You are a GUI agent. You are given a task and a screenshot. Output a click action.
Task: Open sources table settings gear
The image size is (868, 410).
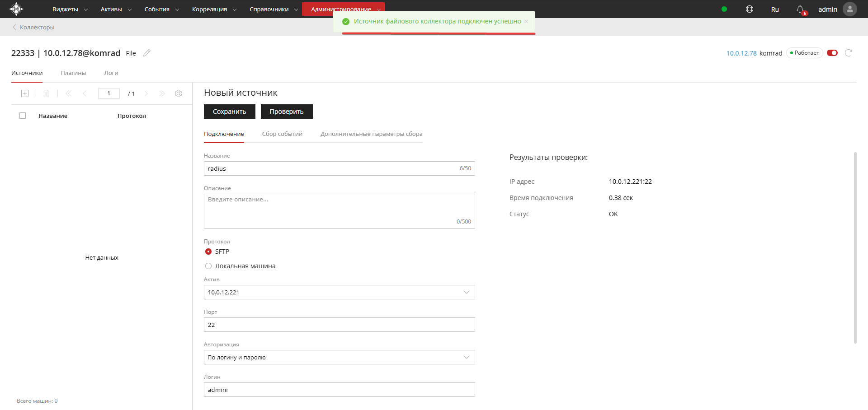tap(179, 93)
